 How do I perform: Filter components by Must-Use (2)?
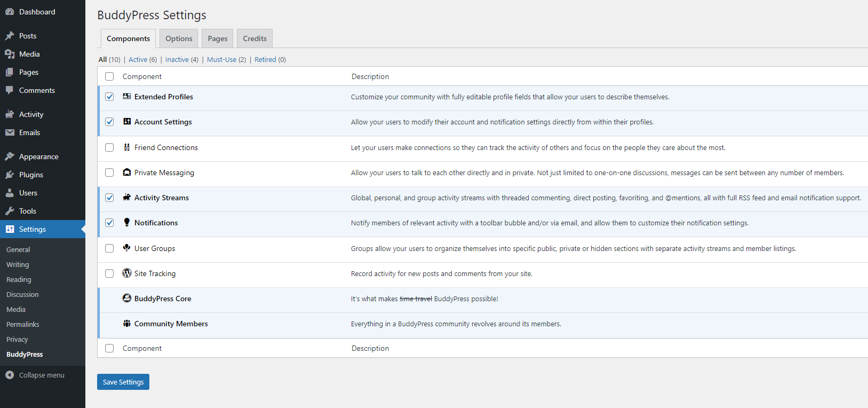pyautogui.click(x=227, y=59)
